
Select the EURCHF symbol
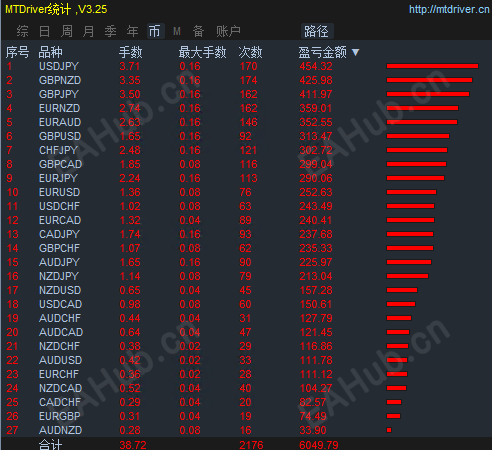(59, 374)
